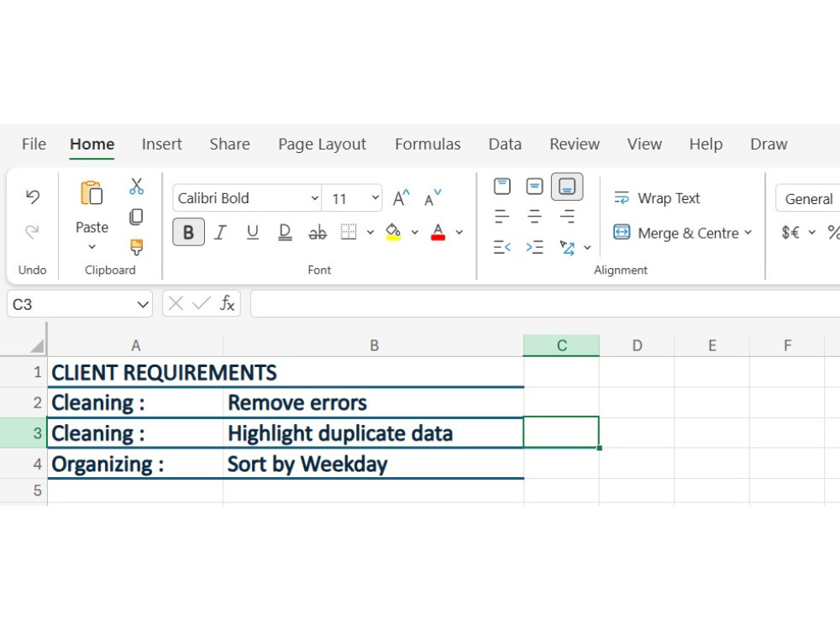Click the Merge & Centre button
The height and width of the screenshot is (630, 840).
676,233
